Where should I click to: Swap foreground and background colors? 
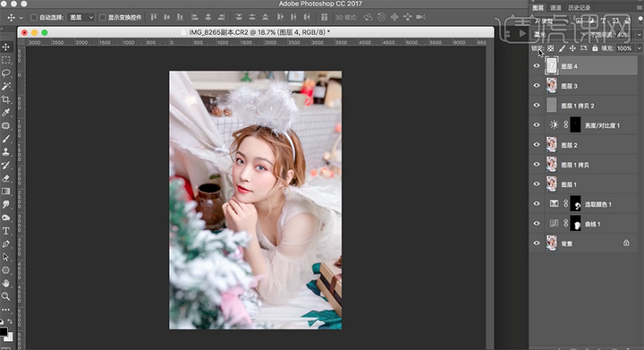click(x=10, y=321)
